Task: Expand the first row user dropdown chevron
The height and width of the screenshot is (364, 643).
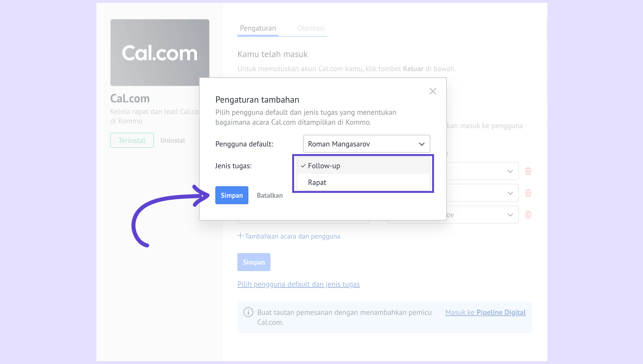Action: pos(510,172)
